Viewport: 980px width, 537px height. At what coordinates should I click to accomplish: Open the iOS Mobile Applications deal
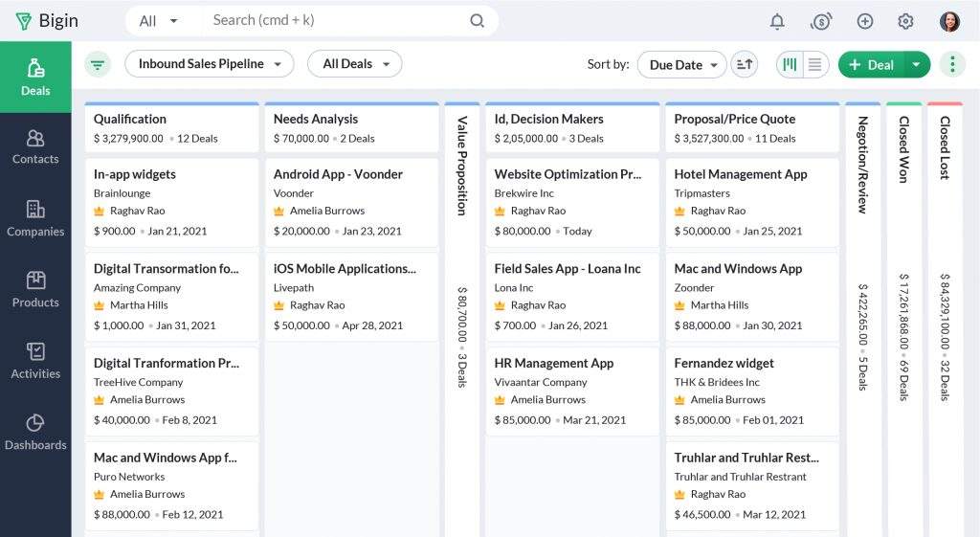(352, 297)
